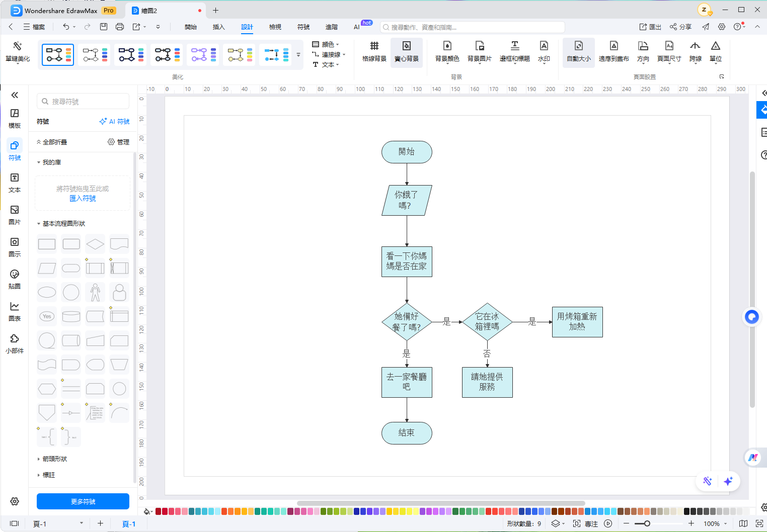Click the zoom slider handle in status bar

coord(647,523)
